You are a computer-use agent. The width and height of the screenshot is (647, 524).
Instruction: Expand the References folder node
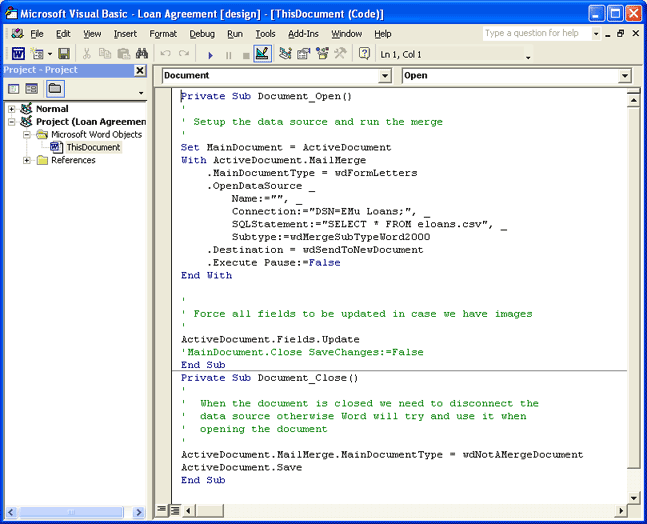[27, 160]
